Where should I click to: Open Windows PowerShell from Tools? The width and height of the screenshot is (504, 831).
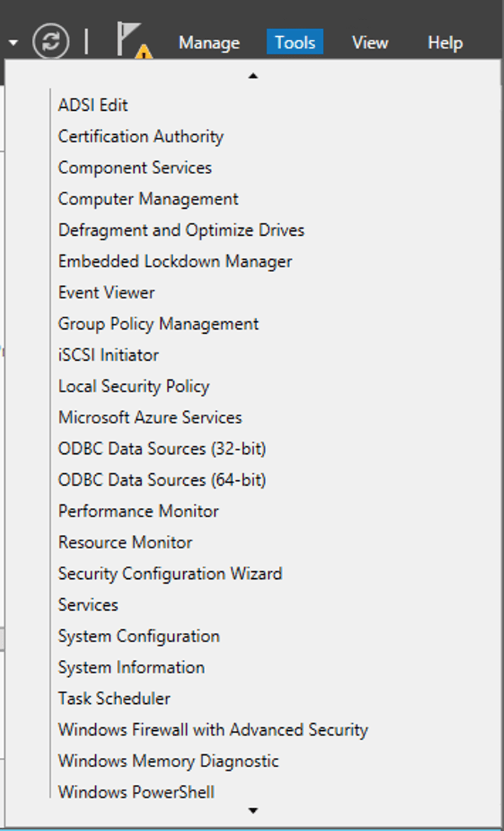[x=136, y=792]
